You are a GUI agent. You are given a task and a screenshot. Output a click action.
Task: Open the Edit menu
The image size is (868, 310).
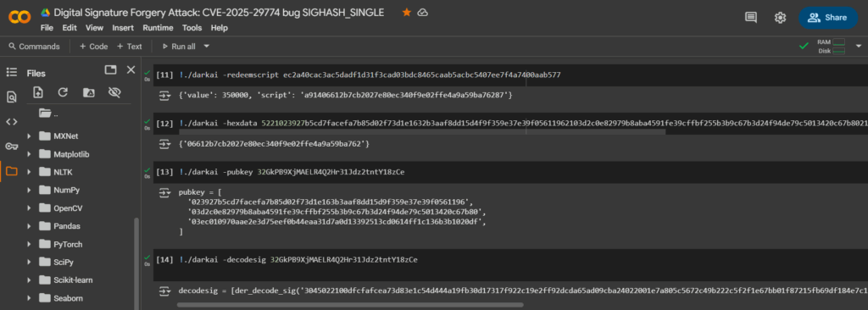pos(70,28)
